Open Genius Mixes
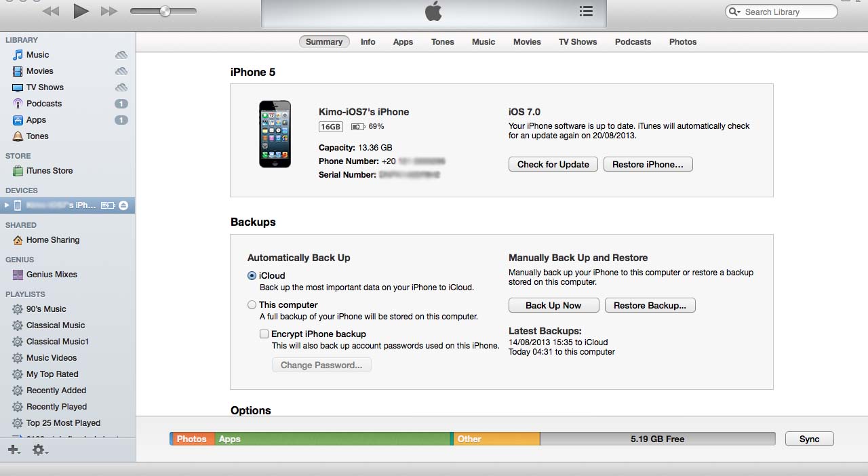Viewport: 868px width, 476px height. [52, 275]
